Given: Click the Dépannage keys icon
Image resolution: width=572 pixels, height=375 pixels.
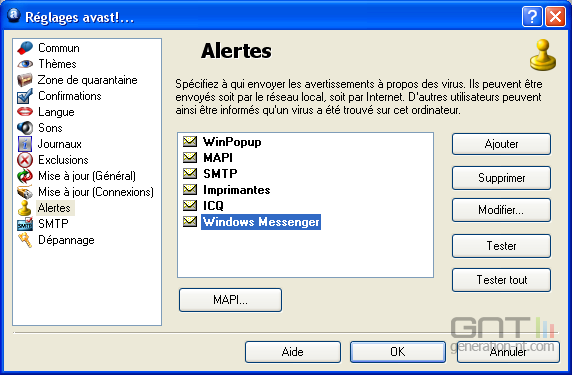Looking at the screenshot, I should pos(25,240).
